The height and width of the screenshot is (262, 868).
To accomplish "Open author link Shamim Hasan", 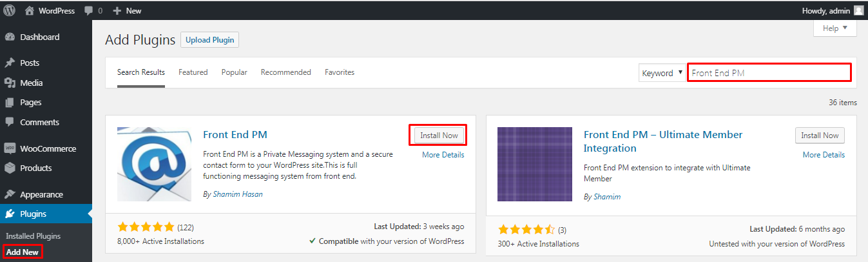I will [x=237, y=194].
